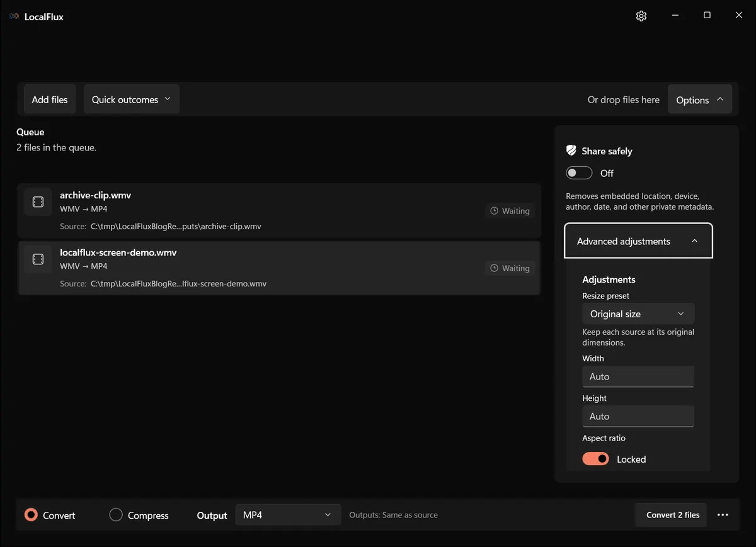Unlock the Aspect ratio toggle
The width and height of the screenshot is (756, 547).
tap(595, 459)
